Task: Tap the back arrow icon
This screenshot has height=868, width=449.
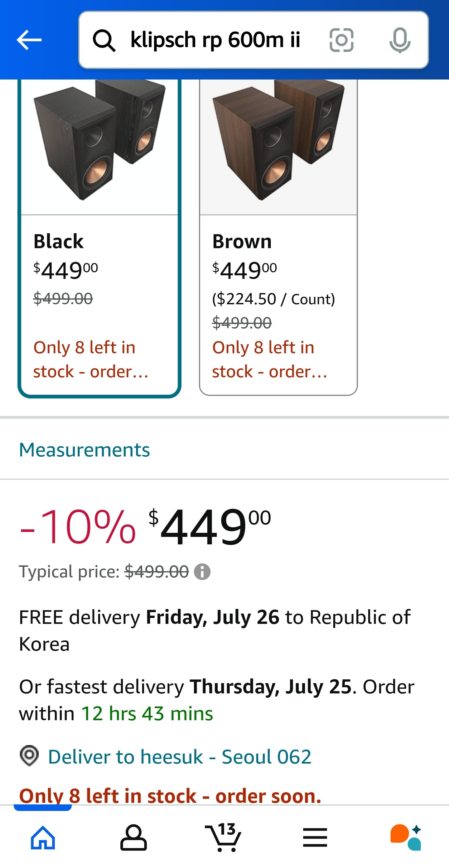Action: 29,40
